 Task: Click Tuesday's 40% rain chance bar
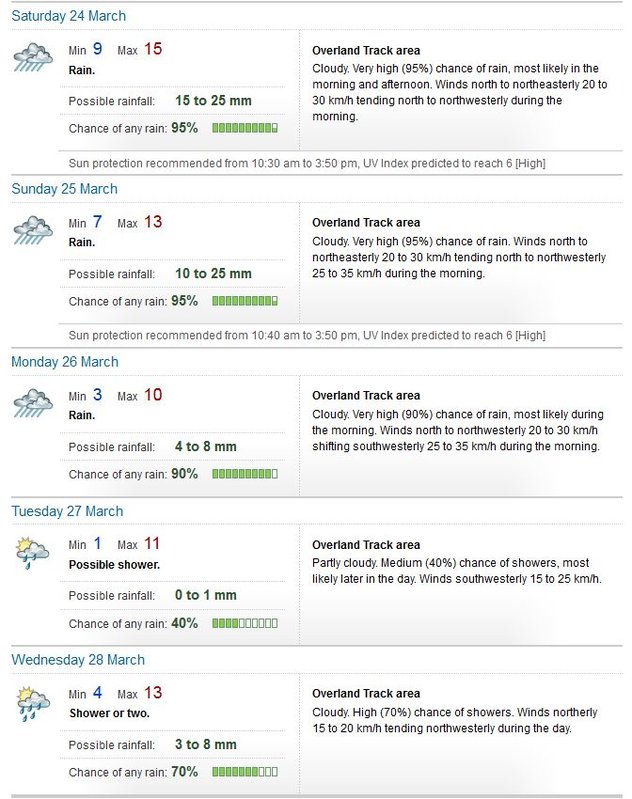pyautogui.click(x=245, y=623)
